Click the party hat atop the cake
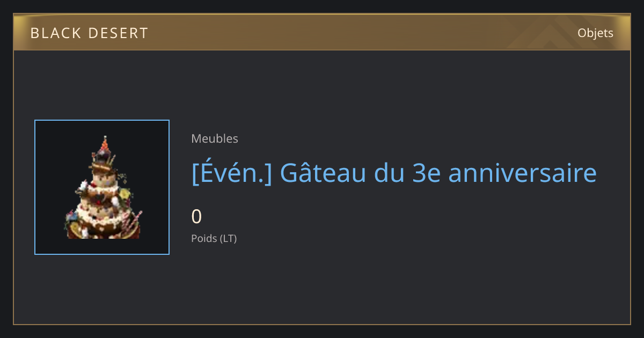 [x=105, y=144]
